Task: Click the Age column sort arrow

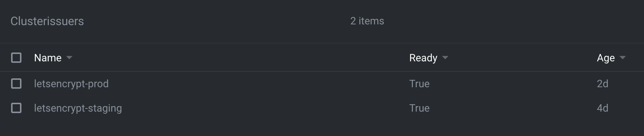Action: click(623, 58)
